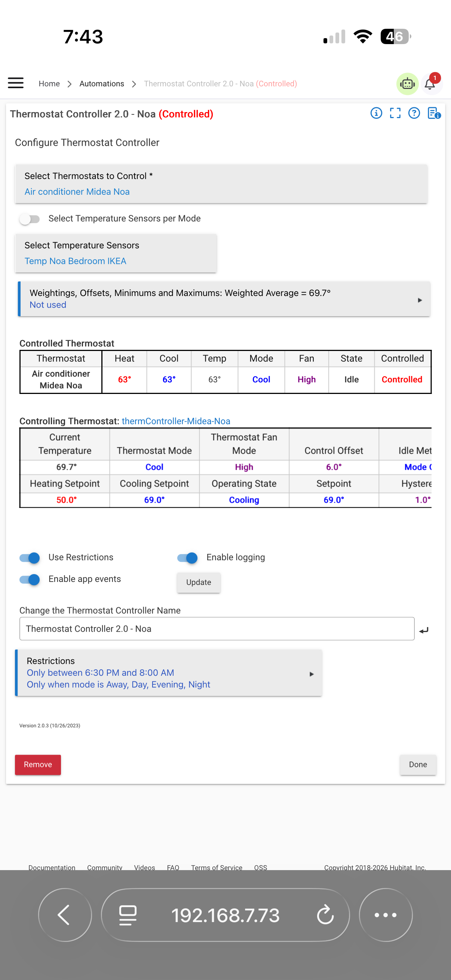Open the green robot assistant icon
Screen dimensions: 451x980
pos(407,83)
